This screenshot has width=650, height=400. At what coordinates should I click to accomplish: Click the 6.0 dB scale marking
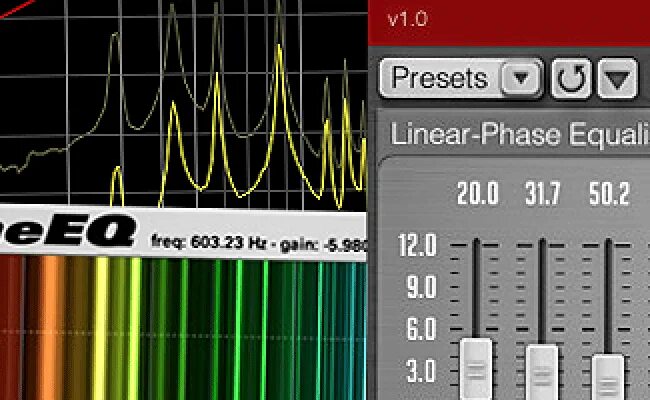[422, 329]
